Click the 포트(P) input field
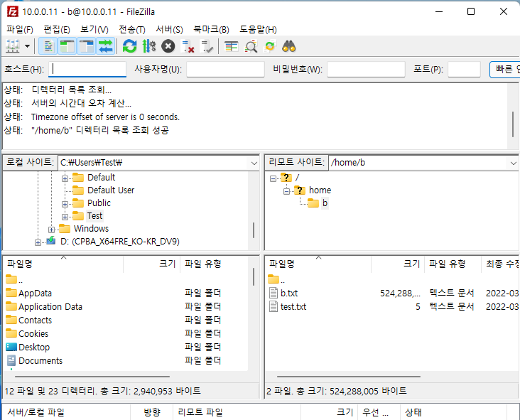 pyautogui.click(x=464, y=70)
